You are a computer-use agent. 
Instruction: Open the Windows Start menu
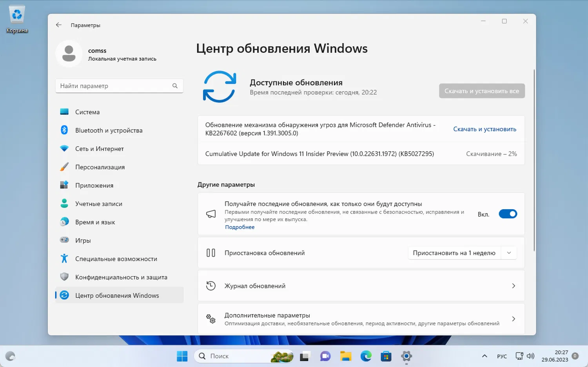pyautogui.click(x=182, y=356)
